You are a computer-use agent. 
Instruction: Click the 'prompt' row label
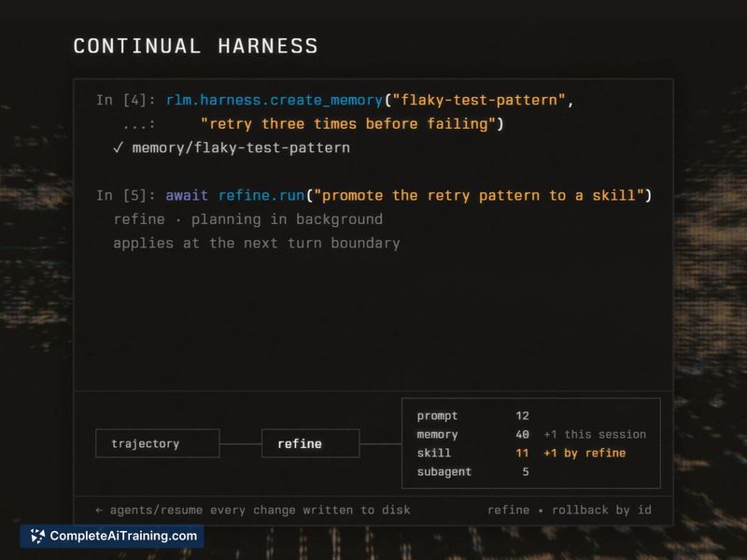point(437,415)
